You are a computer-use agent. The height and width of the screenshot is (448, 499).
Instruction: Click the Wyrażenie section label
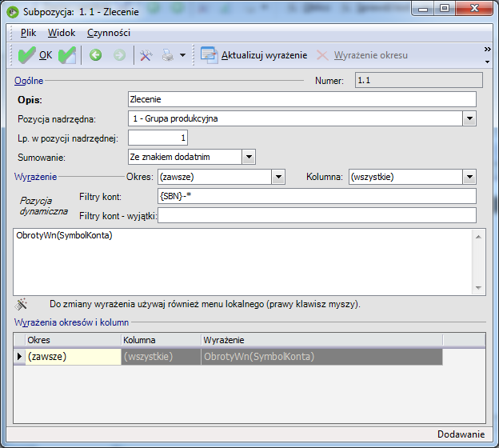click(x=36, y=177)
